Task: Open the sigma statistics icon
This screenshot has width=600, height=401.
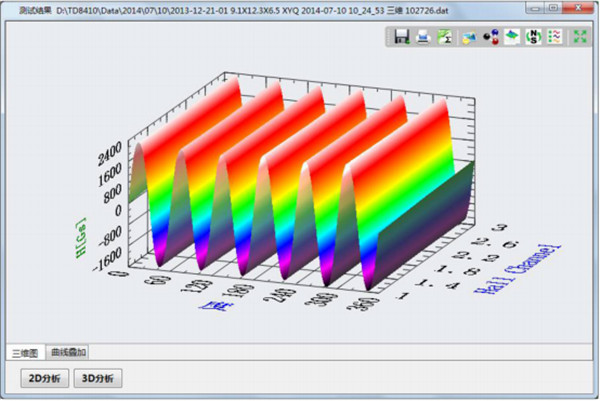Action: point(445,37)
